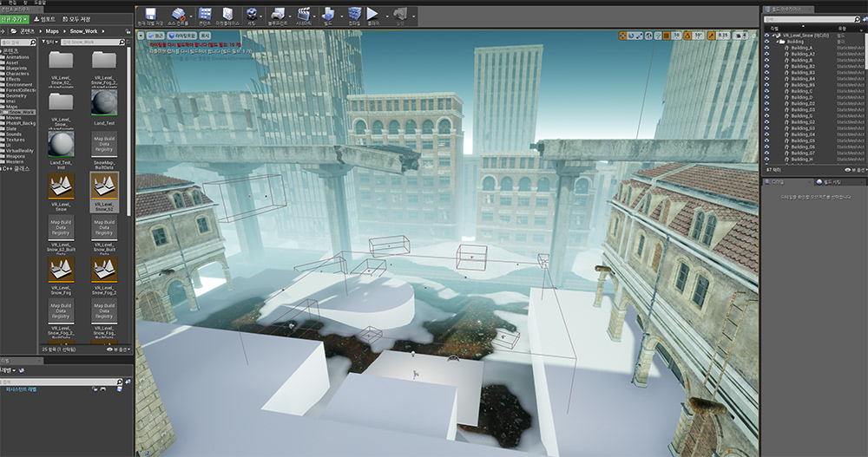Click the Save All button
The width and height of the screenshot is (868, 457).
[76, 19]
